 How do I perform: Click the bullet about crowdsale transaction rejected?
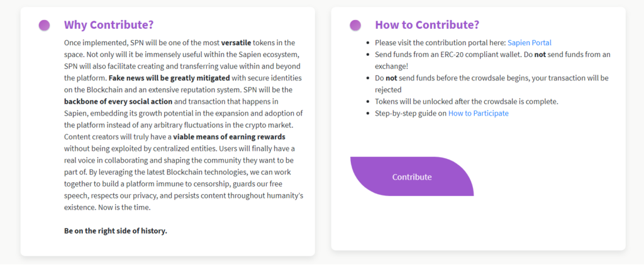click(x=492, y=84)
